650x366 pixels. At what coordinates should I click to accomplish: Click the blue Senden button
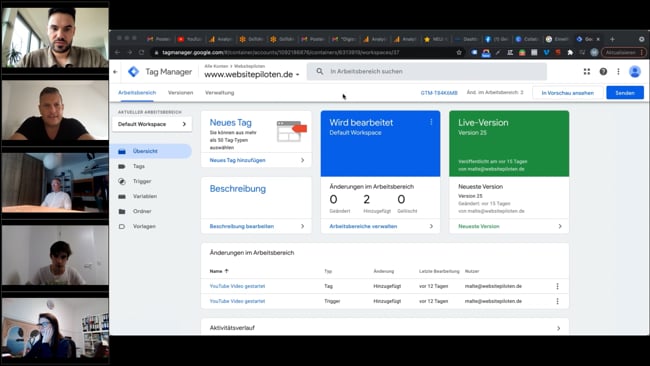coord(625,93)
